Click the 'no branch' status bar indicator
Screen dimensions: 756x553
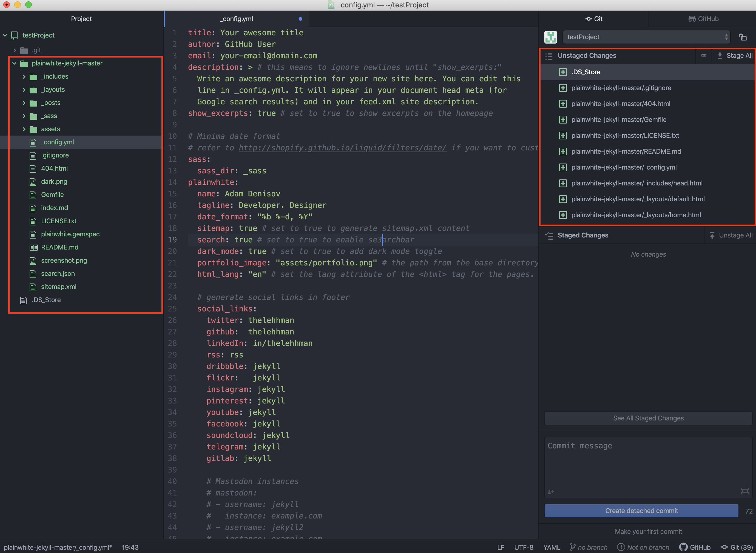[x=589, y=547]
